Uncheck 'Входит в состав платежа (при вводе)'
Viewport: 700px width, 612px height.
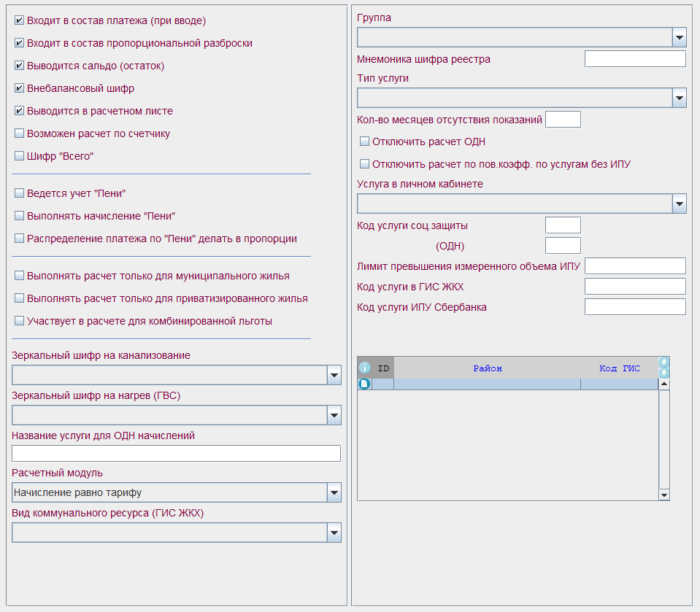point(19,20)
